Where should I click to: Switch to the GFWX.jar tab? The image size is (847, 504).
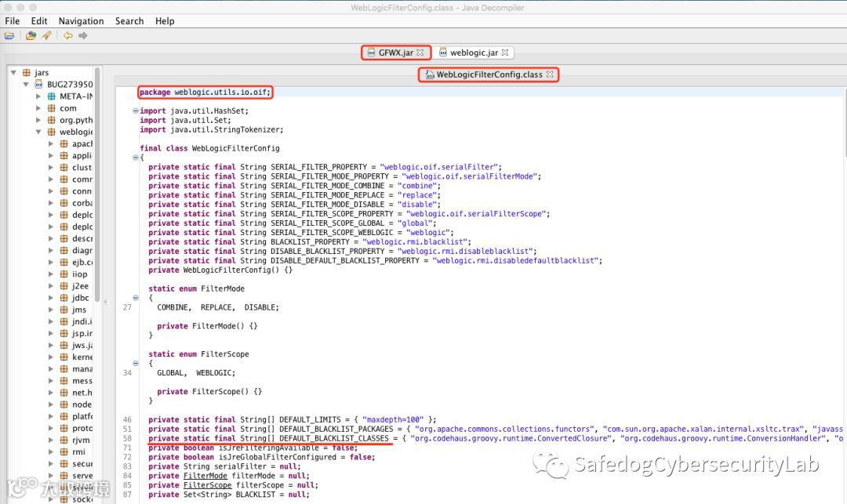coord(395,53)
